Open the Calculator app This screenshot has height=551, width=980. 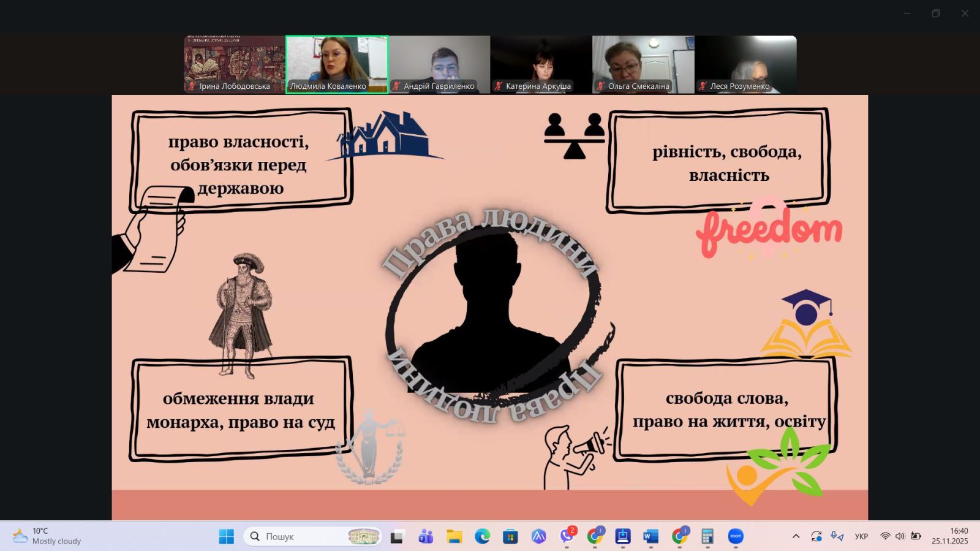[x=707, y=536]
